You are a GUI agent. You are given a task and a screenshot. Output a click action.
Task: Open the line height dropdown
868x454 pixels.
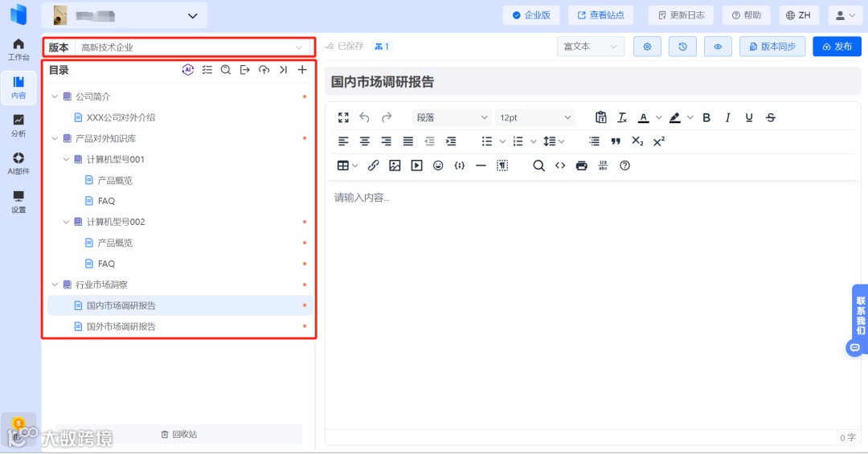554,141
